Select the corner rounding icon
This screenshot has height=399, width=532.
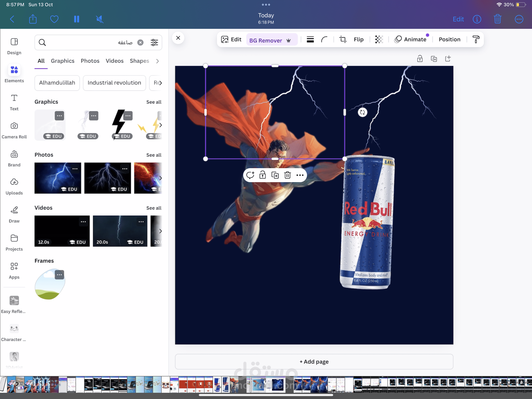324,40
